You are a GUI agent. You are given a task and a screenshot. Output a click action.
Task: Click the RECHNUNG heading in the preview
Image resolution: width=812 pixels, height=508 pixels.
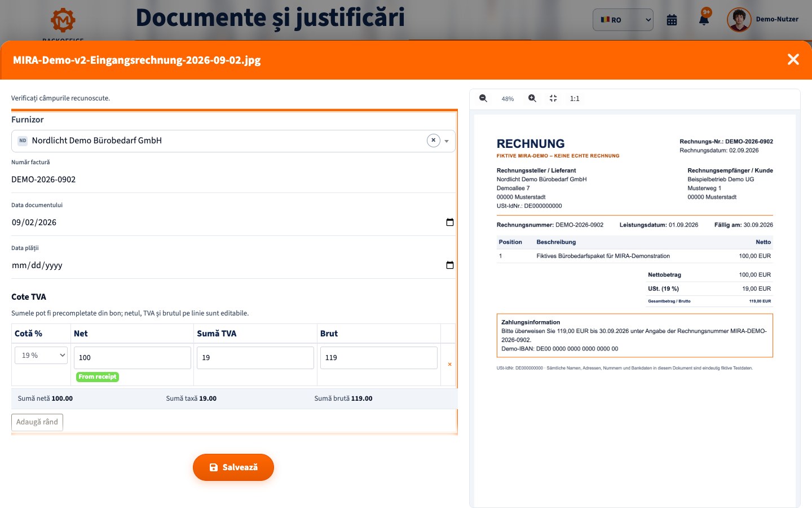pos(531,143)
